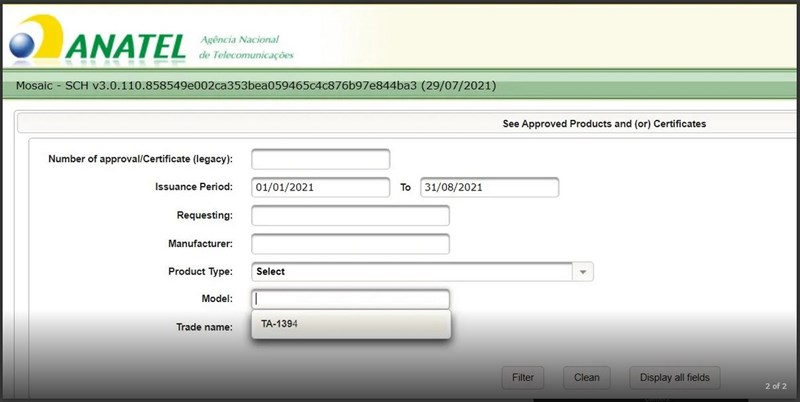Click the ANATEL logo
The width and height of the screenshot is (800, 402).
[97, 39]
